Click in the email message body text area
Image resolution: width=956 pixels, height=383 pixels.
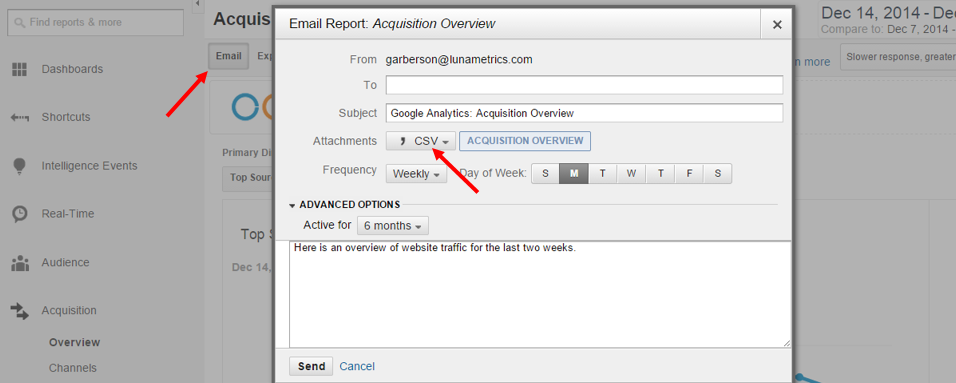tap(540, 294)
